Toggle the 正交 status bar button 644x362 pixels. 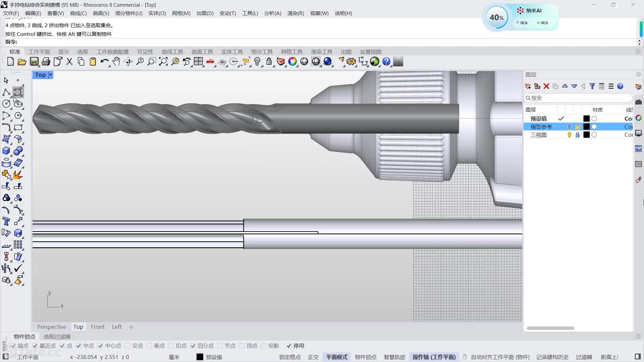pyautogui.click(x=313, y=357)
